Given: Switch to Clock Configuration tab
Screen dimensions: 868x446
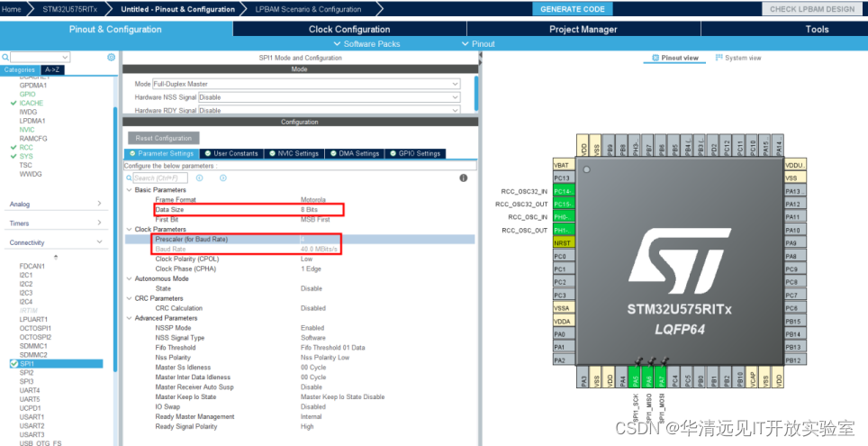Looking at the screenshot, I should point(349,30).
